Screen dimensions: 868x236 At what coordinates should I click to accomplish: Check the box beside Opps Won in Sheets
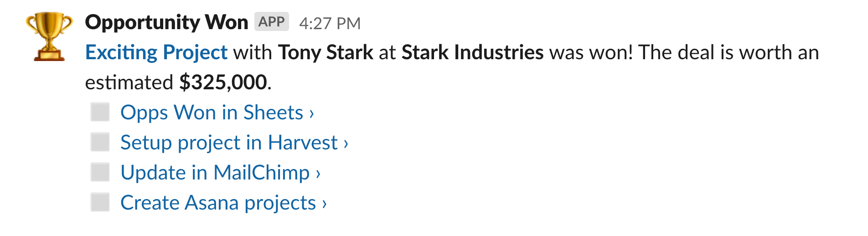pyautogui.click(x=100, y=112)
